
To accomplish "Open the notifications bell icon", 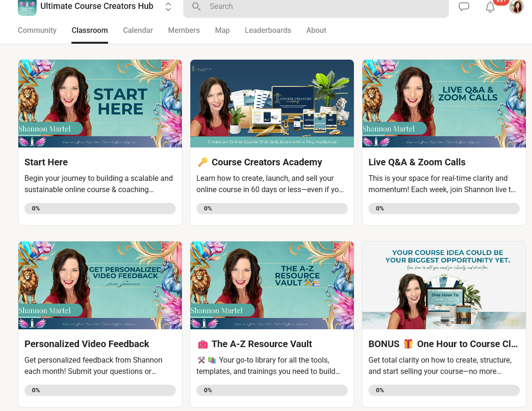I will tap(490, 7).
